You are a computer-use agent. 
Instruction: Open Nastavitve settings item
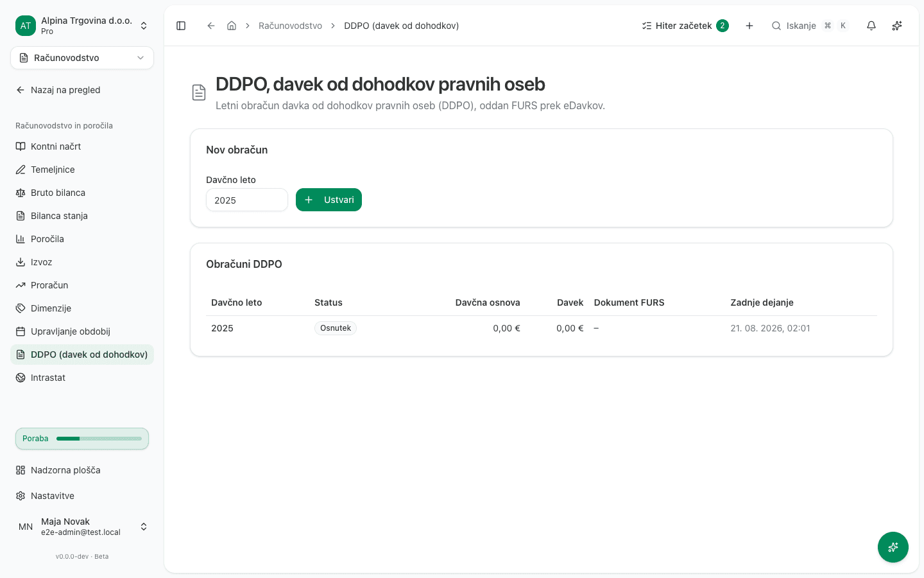tap(82, 496)
